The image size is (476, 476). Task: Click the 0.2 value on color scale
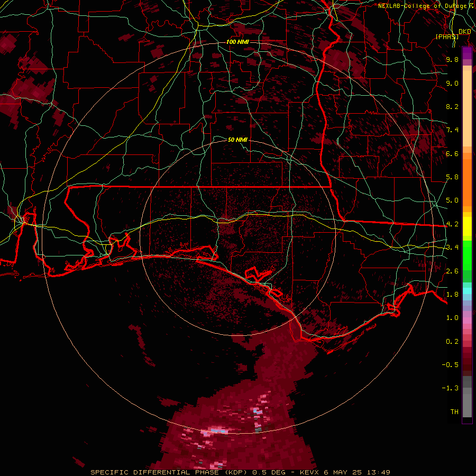pyautogui.click(x=452, y=342)
